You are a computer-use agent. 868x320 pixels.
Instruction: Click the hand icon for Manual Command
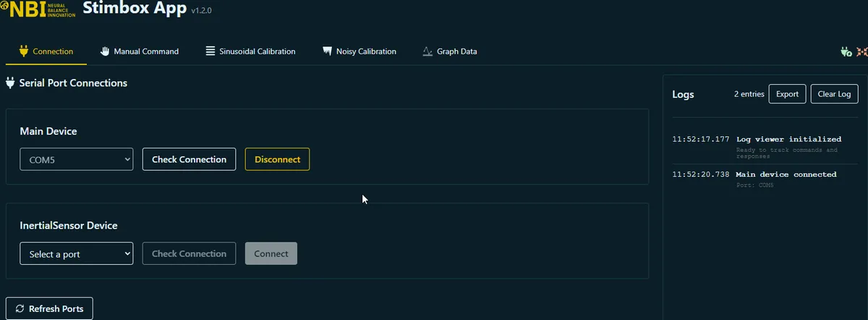click(x=105, y=51)
